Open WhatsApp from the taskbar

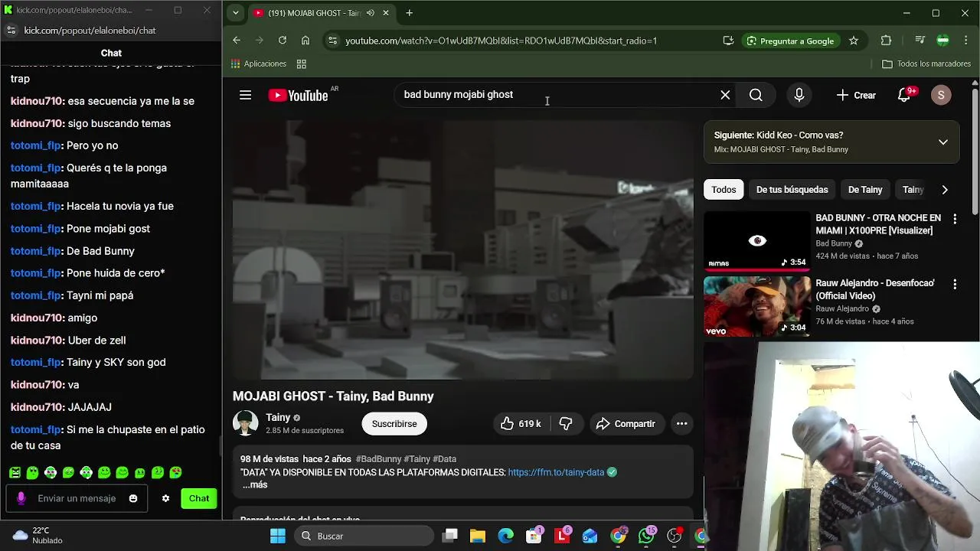(647, 536)
